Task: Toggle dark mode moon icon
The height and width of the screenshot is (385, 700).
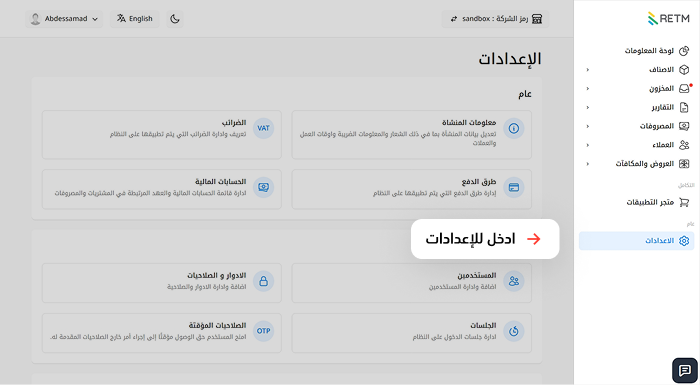Action: point(175,19)
